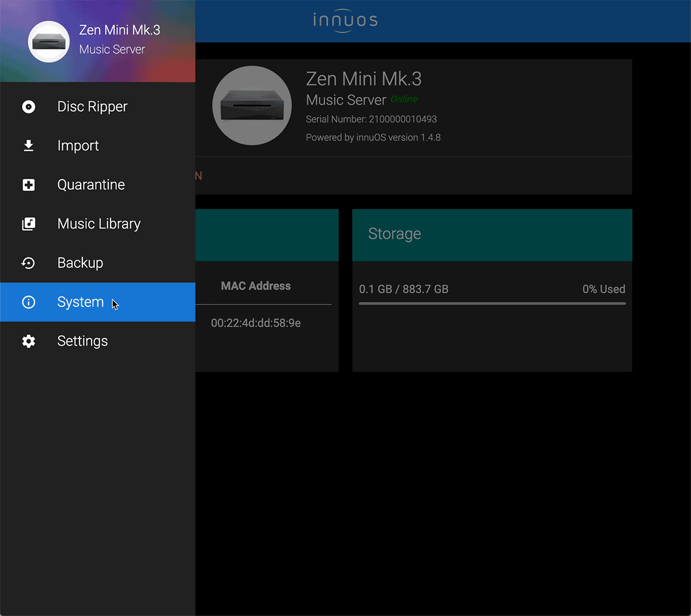Click the MAC Address column heading
This screenshot has width=691, height=616.
(256, 286)
